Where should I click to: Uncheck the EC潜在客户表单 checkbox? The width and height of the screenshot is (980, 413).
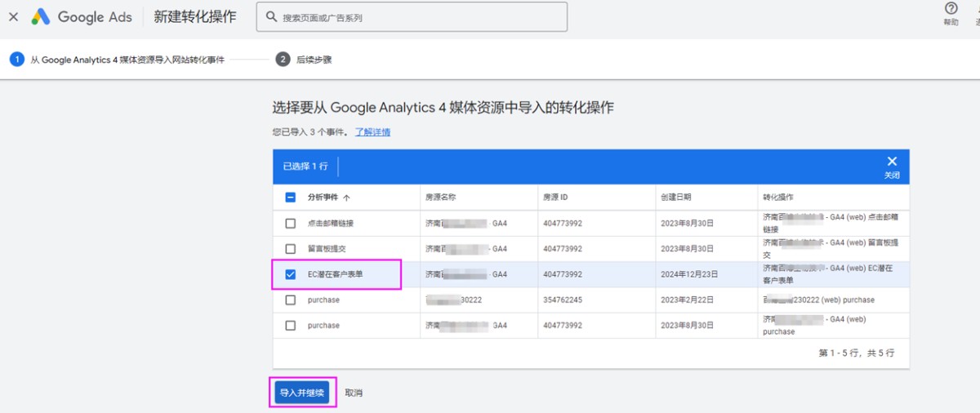tap(291, 274)
